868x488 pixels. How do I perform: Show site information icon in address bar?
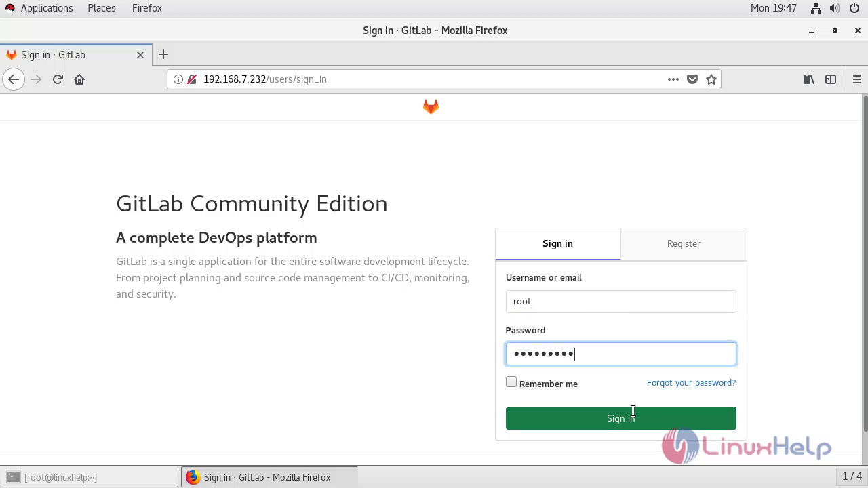point(178,79)
